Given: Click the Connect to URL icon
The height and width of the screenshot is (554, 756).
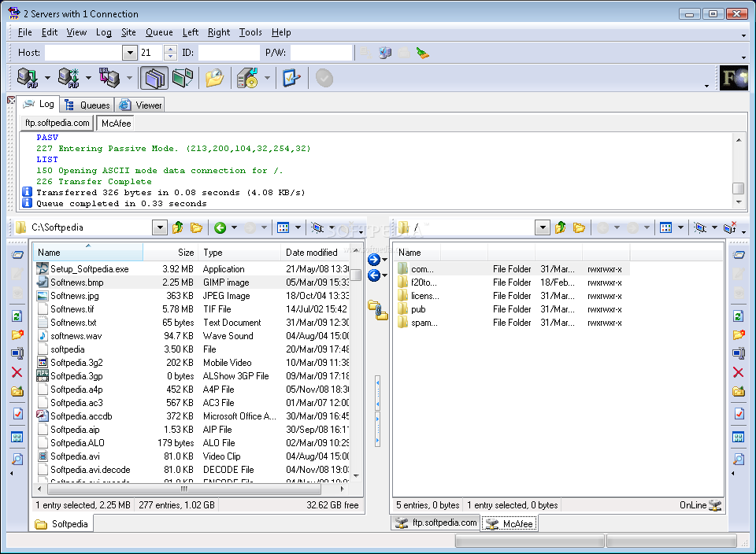Looking at the screenshot, I should (109, 78).
